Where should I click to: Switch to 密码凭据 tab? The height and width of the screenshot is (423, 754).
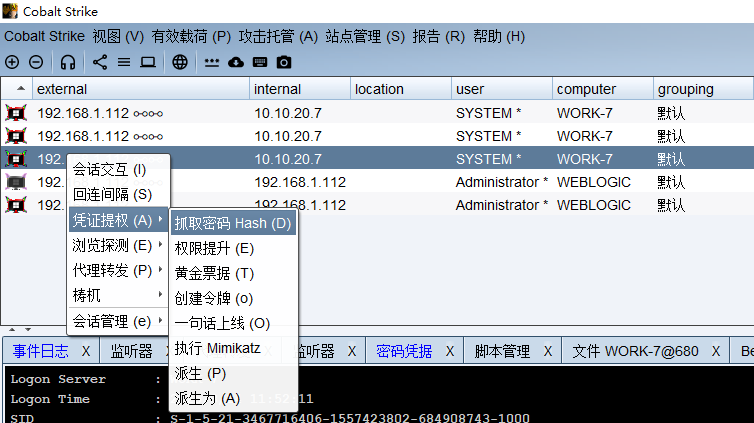(404, 351)
